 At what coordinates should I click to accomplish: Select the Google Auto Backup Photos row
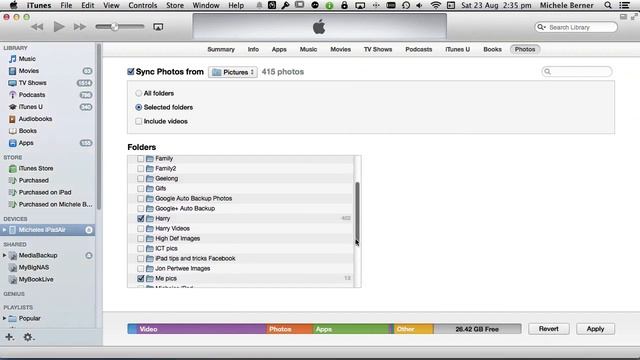(241, 198)
